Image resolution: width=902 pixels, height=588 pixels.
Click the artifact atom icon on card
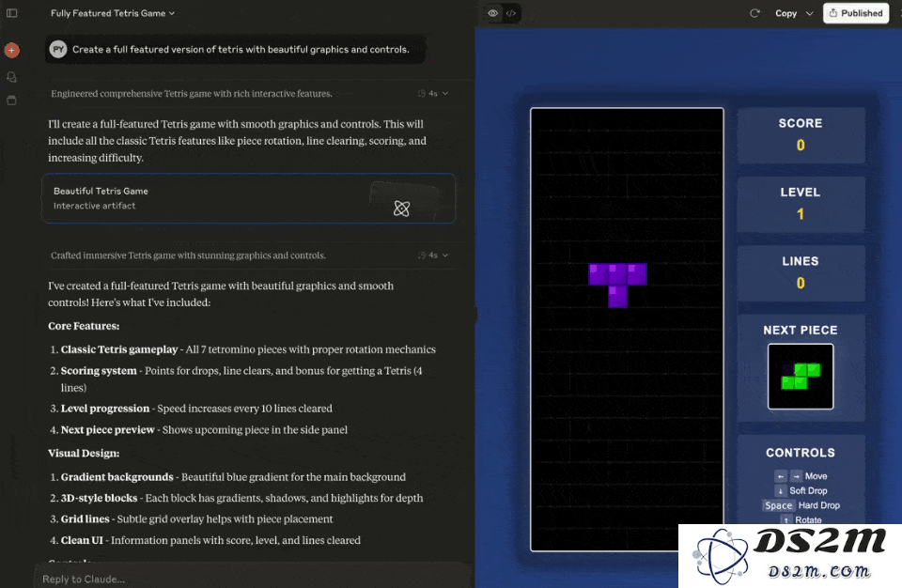401,209
